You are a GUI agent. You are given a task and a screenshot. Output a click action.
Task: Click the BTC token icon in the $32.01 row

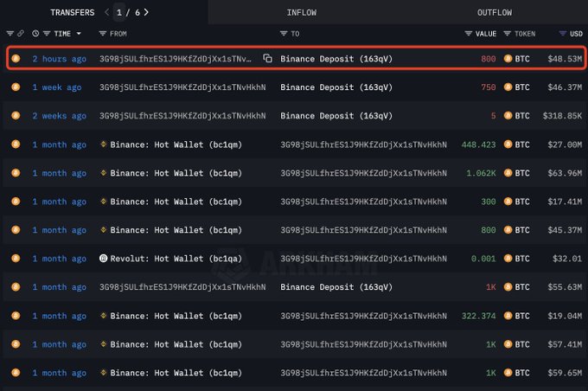click(508, 259)
